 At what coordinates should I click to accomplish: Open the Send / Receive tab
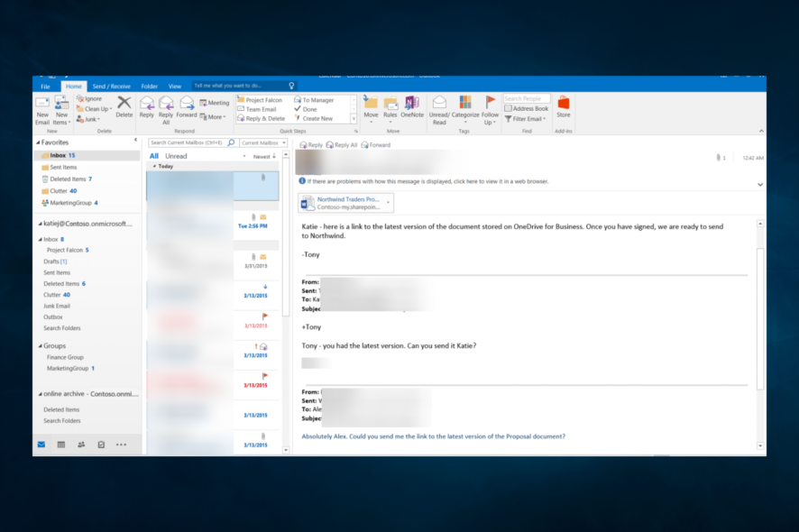pyautogui.click(x=111, y=87)
